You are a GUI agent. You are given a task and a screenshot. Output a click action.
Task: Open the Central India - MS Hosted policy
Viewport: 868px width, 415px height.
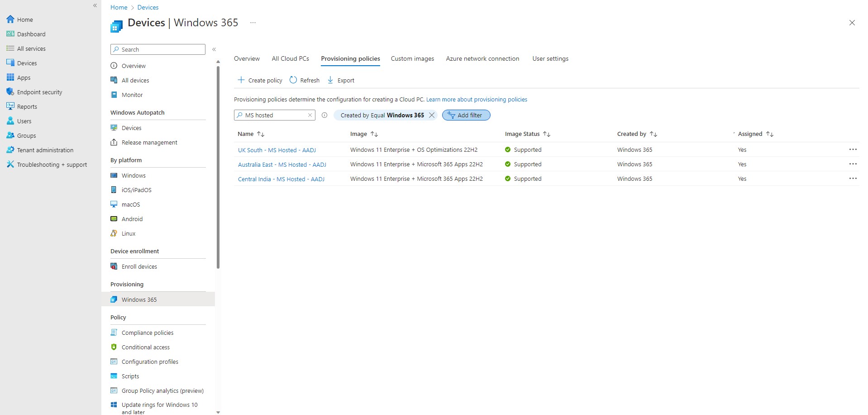(x=281, y=179)
